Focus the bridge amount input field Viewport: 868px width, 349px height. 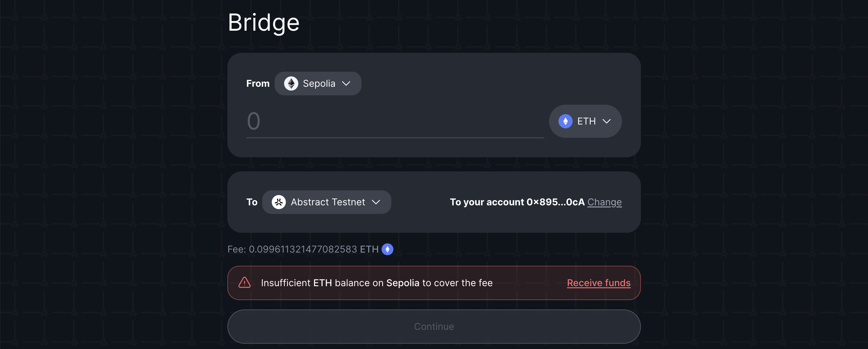coord(394,121)
